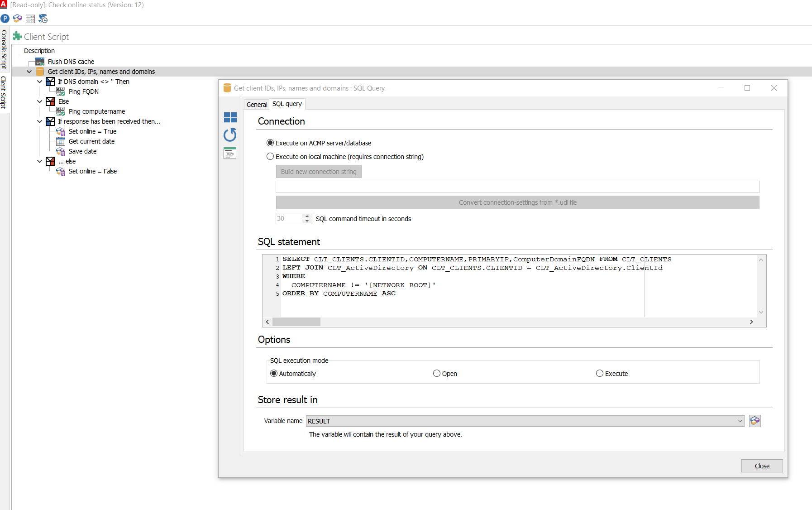Open the Variable name RESULT dropdown
Viewport: 812px width, 510px height.
(740, 421)
